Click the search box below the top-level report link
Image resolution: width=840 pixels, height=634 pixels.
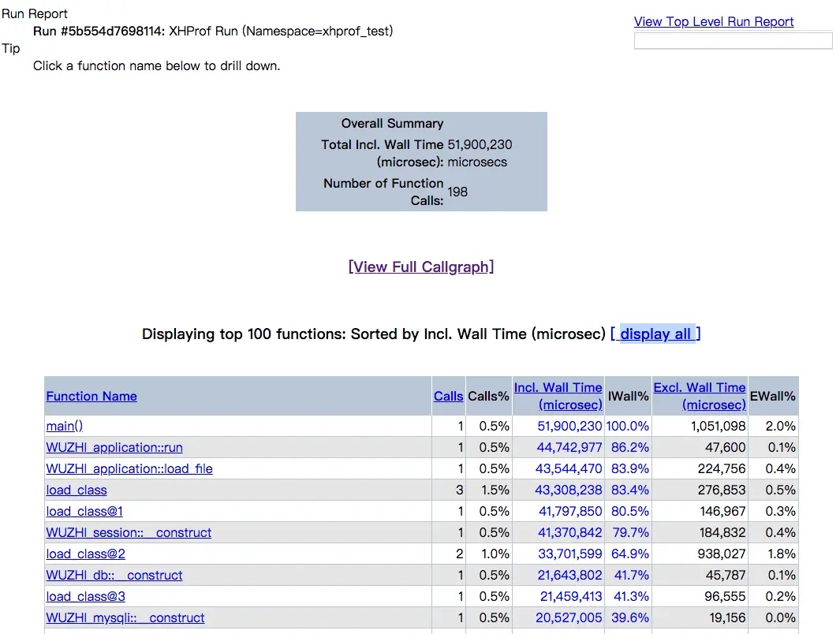click(733, 41)
